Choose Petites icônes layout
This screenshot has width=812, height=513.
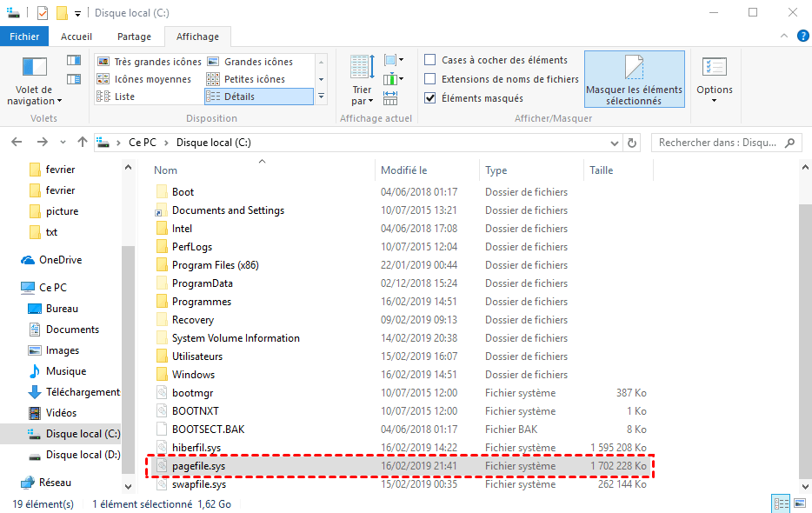tap(247, 79)
